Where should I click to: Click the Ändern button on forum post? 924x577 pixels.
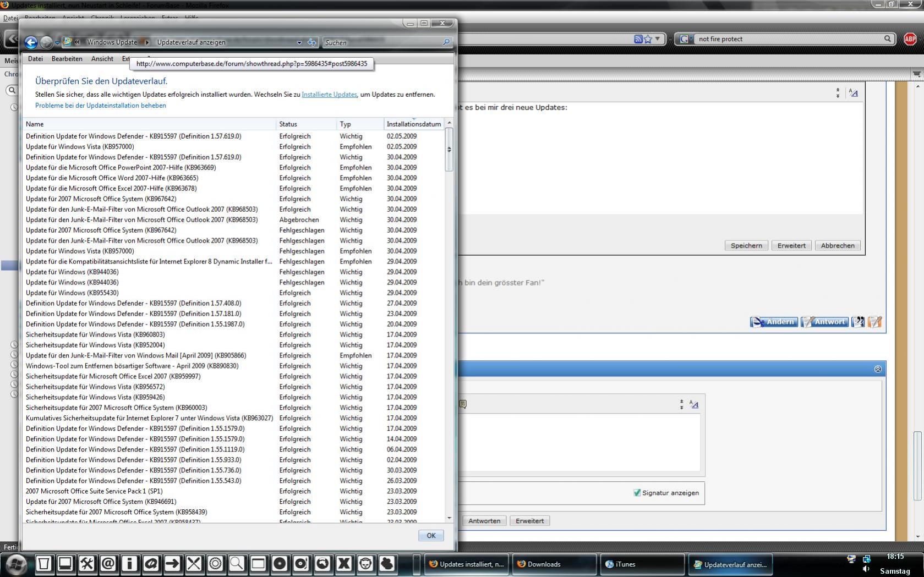tap(774, 322)
